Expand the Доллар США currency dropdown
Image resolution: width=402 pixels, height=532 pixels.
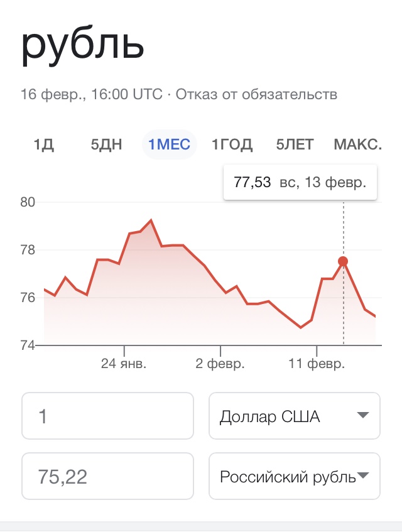tap(294, 416)
